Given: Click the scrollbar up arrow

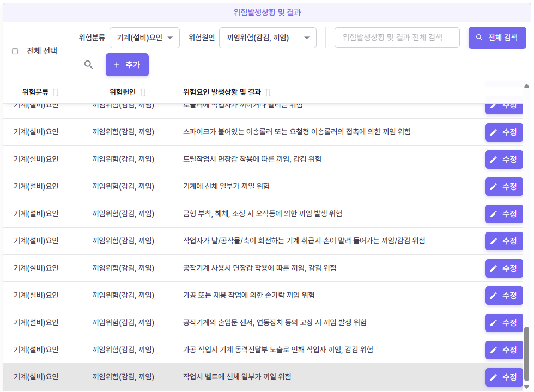Looking at the screenshot, I should (x=526, y=85).
